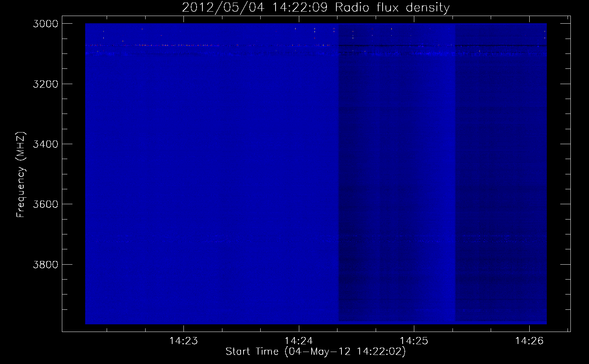
Task: Click the plot title '2012/05/04 14:22:09 Radio flux density'
Action: coord(316,8)
